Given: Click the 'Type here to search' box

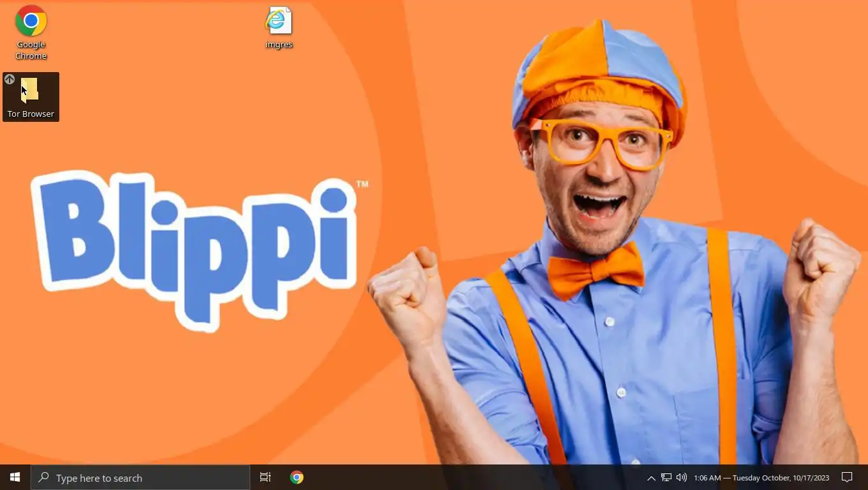Looking at the screenshot, I should coord(140,477).
